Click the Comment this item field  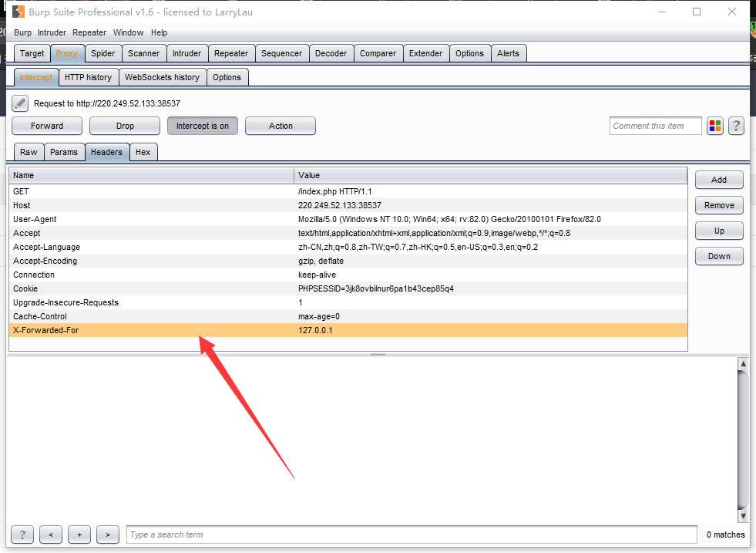(655, 126)
